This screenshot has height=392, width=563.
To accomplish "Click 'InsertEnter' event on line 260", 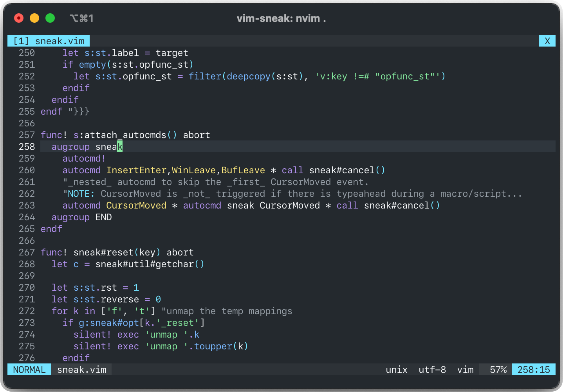I will click(x=136, y=170).
